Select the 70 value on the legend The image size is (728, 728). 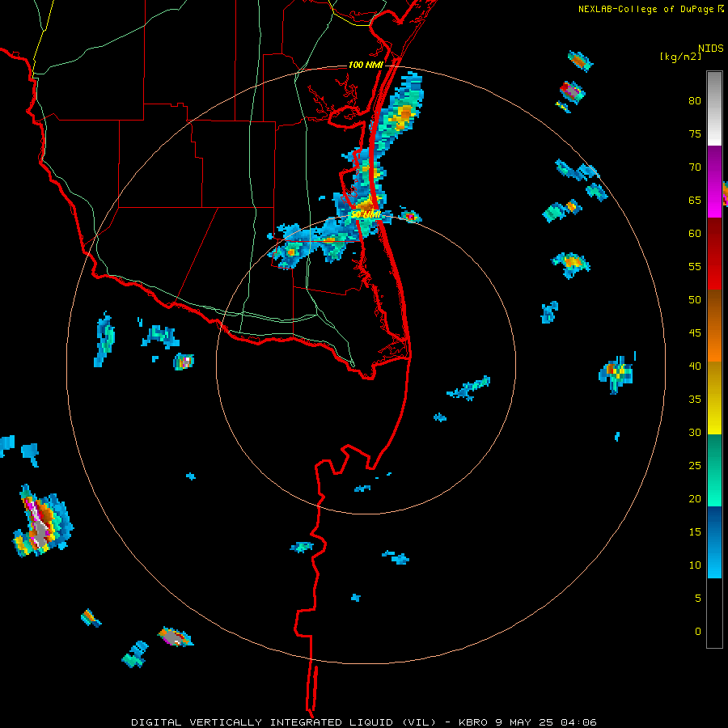695,167
